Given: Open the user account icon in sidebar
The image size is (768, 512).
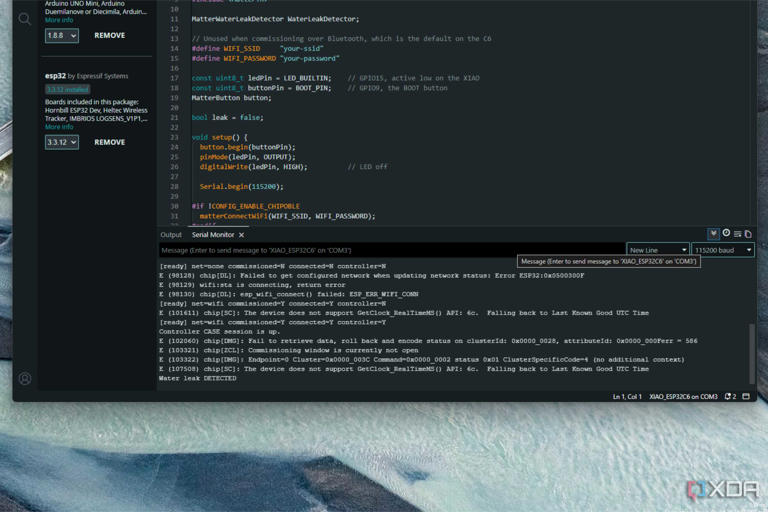Looking at the screenshot, I should point(25,379).
